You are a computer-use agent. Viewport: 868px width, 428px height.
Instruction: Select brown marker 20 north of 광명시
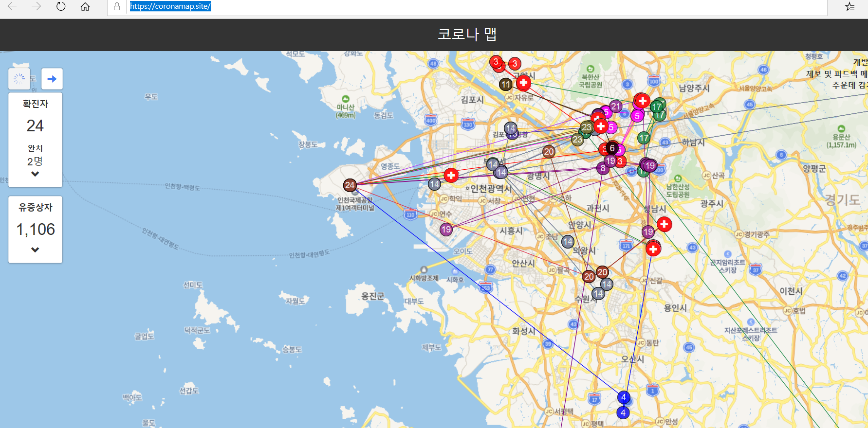coord(549,152)
